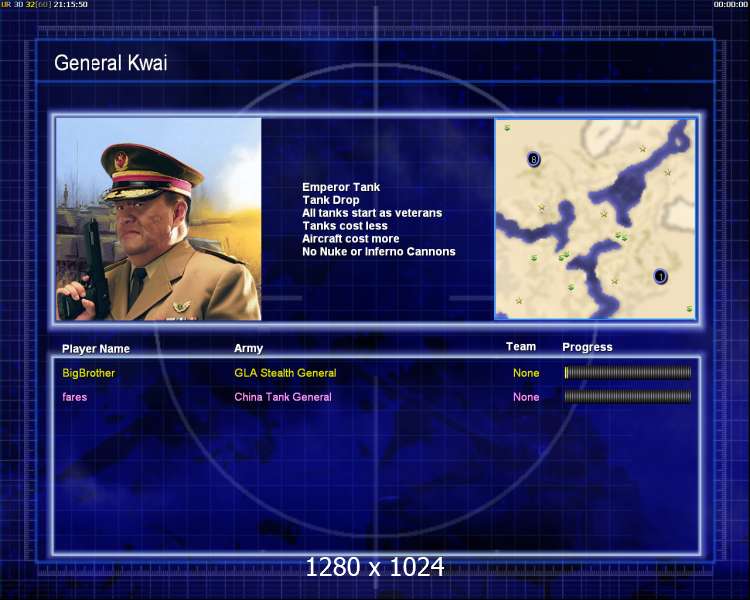Click the 'General Kwai' title text
Screen dimensions: 750x600
click(110, 63)
